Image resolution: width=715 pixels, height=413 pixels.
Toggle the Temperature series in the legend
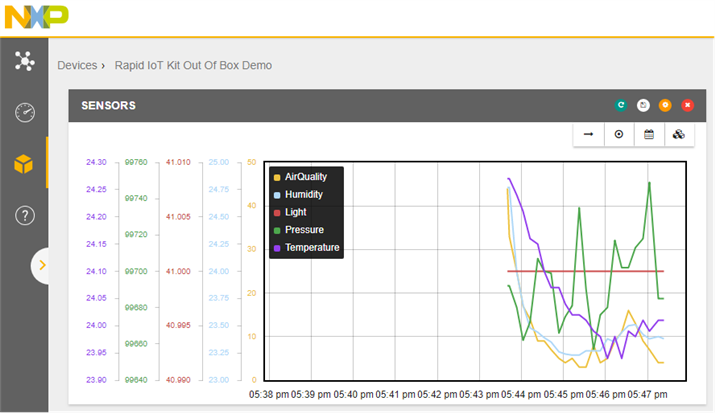pos(306,248)
